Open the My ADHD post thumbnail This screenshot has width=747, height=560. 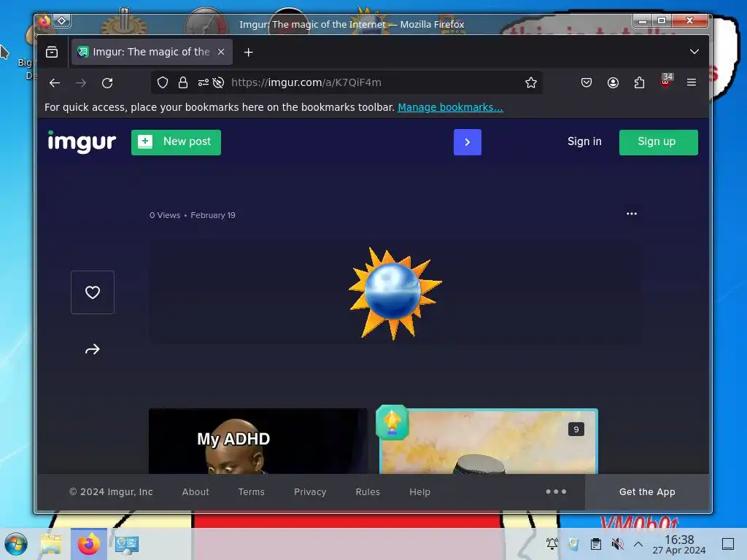point(258,441)
